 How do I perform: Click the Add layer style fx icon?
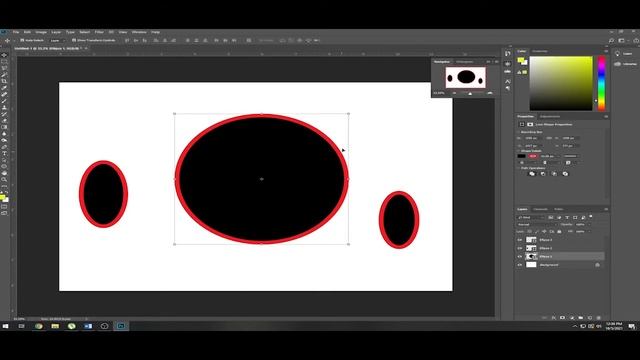(554, 318)
